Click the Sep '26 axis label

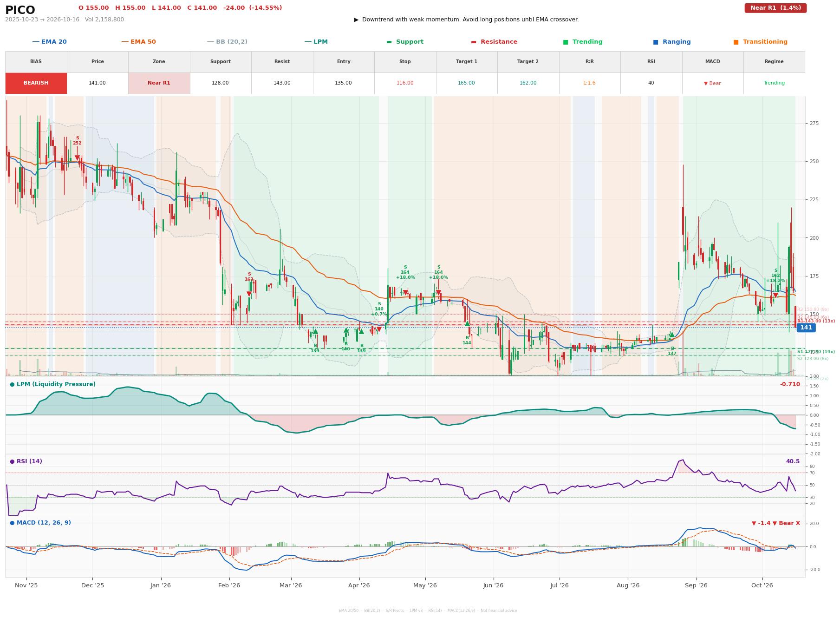(696, 585)
